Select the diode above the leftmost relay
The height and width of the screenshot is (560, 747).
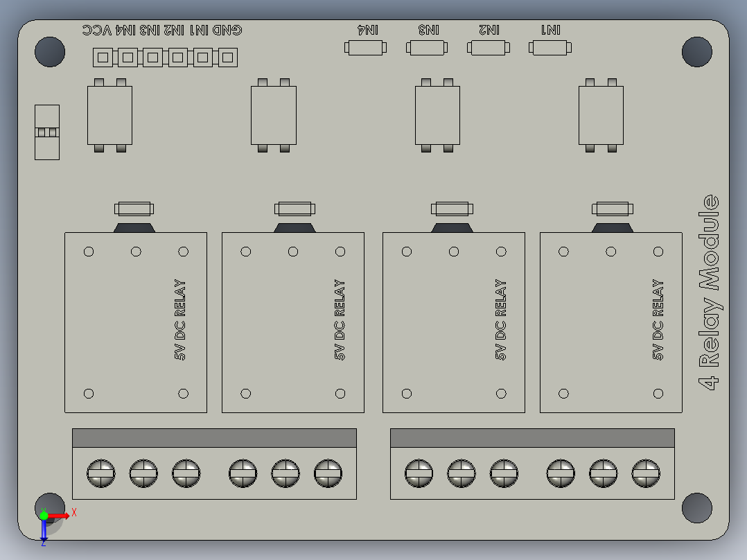(x=134, y=209)
